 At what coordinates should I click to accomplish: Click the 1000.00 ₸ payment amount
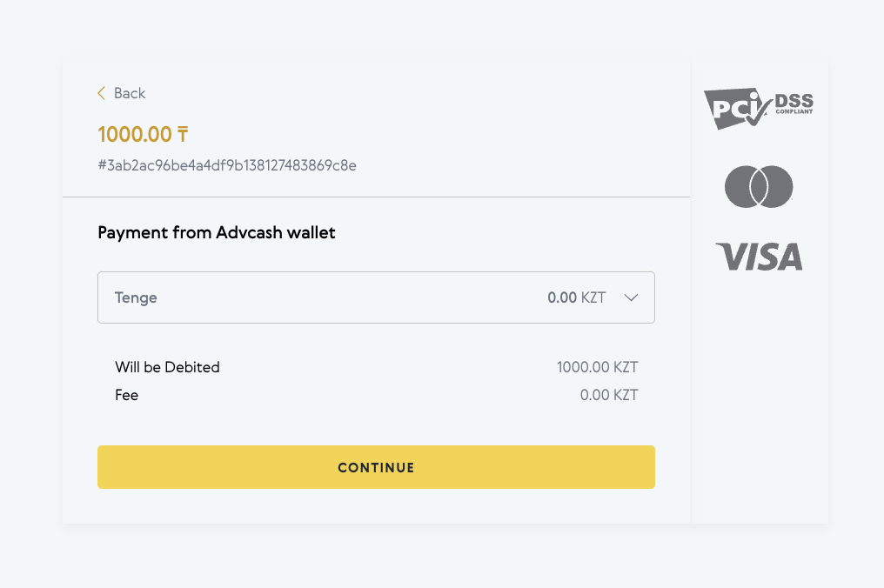point(144,134)
